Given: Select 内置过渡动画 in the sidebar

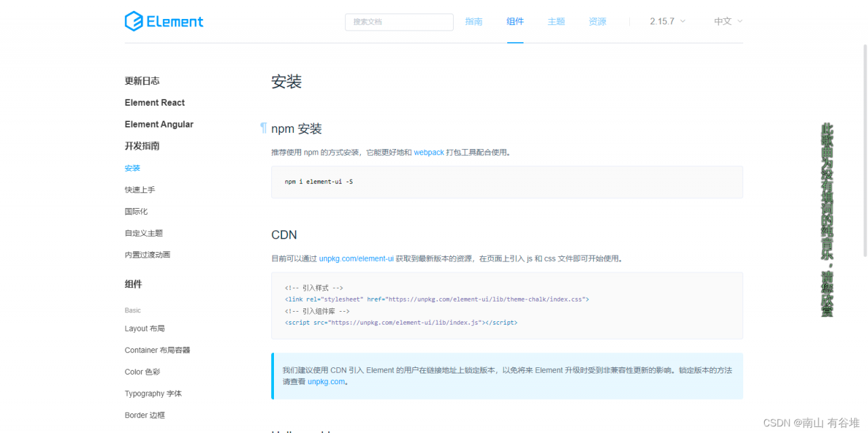Looking at the screenshot, I should point(147,255).
